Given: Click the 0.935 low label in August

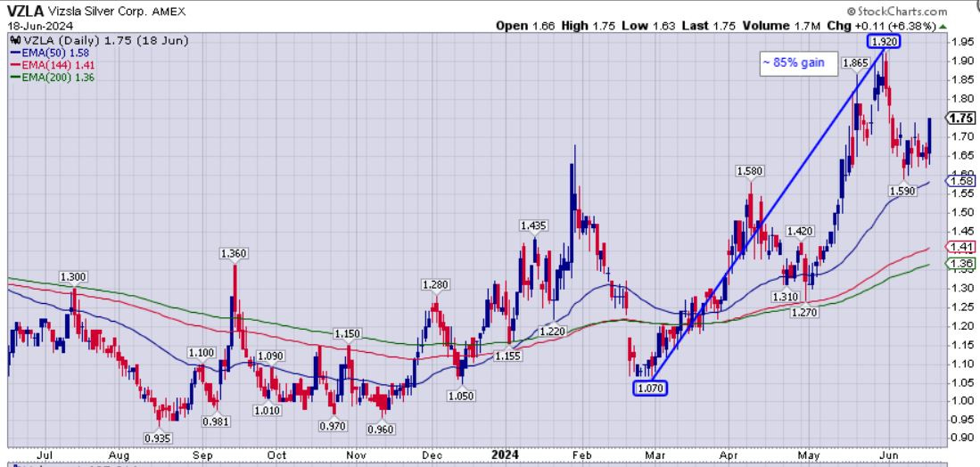Looking at the screenshot, I should click(159, 438).
